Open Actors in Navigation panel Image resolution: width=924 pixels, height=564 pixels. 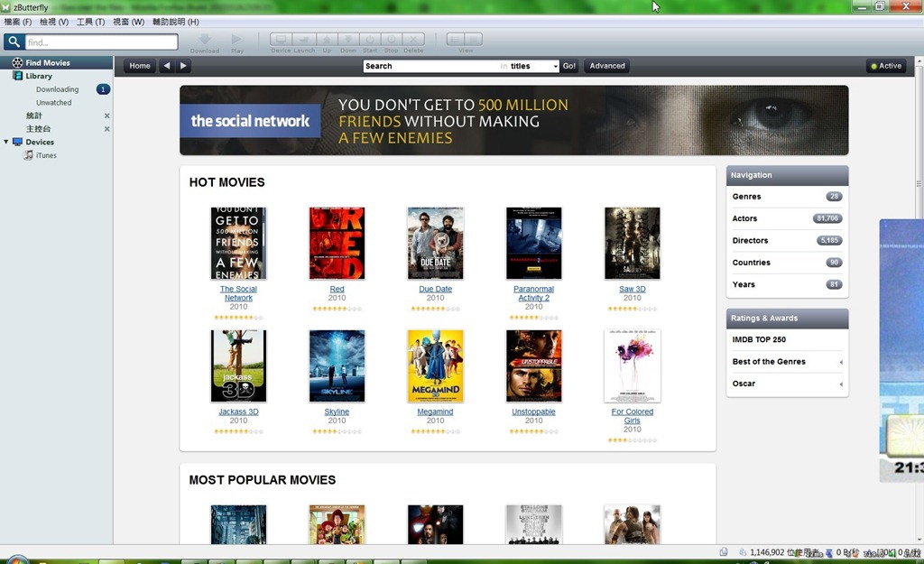pyautogui.click(x=787, y=218)
